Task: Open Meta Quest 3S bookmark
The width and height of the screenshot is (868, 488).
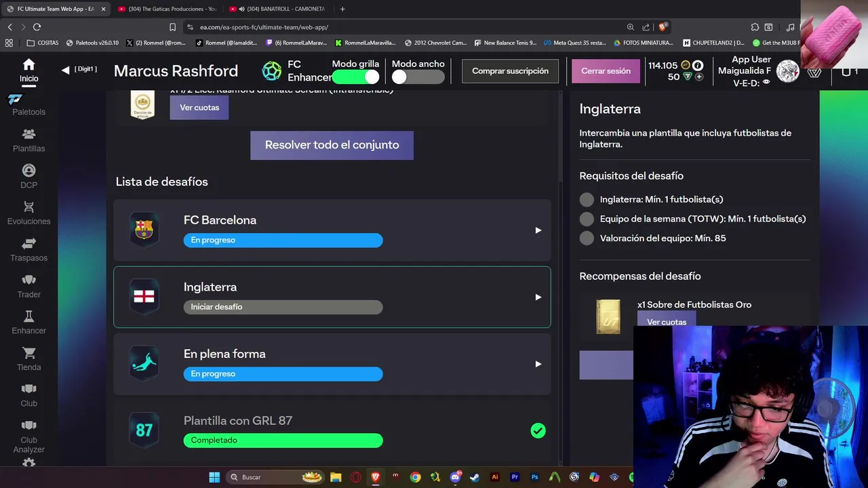Action: point(574,43)
